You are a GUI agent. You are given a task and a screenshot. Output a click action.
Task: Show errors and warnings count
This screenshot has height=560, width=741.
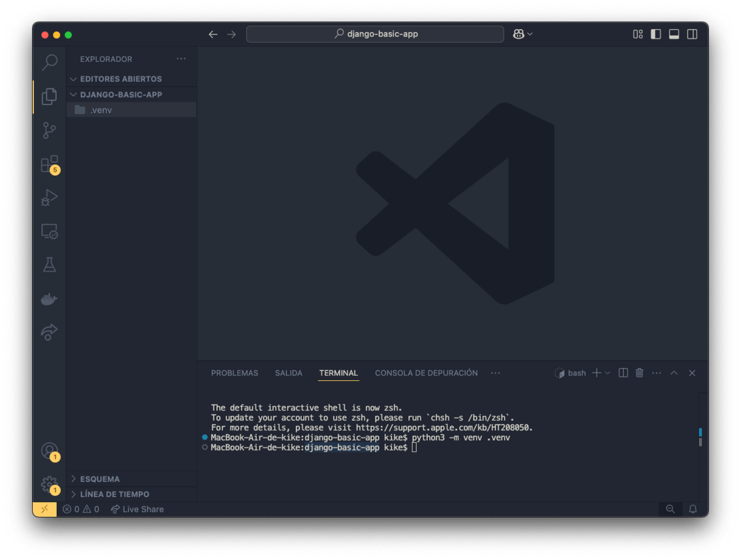click(81, 509)
